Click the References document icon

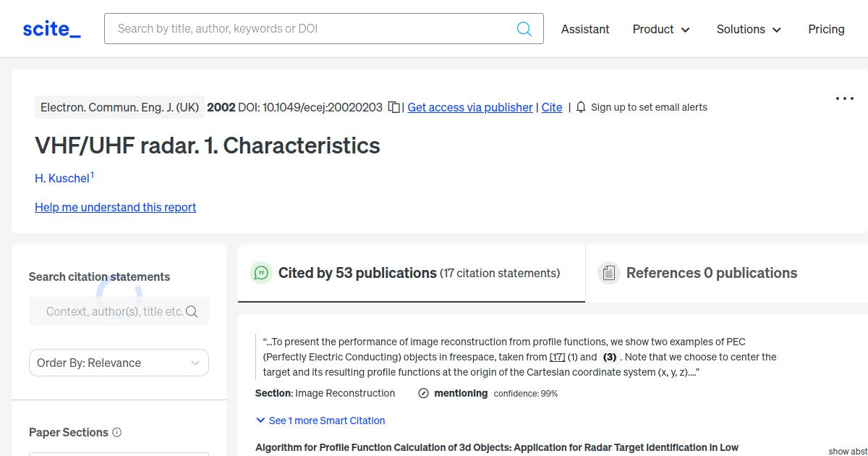(x=609, y=273)
